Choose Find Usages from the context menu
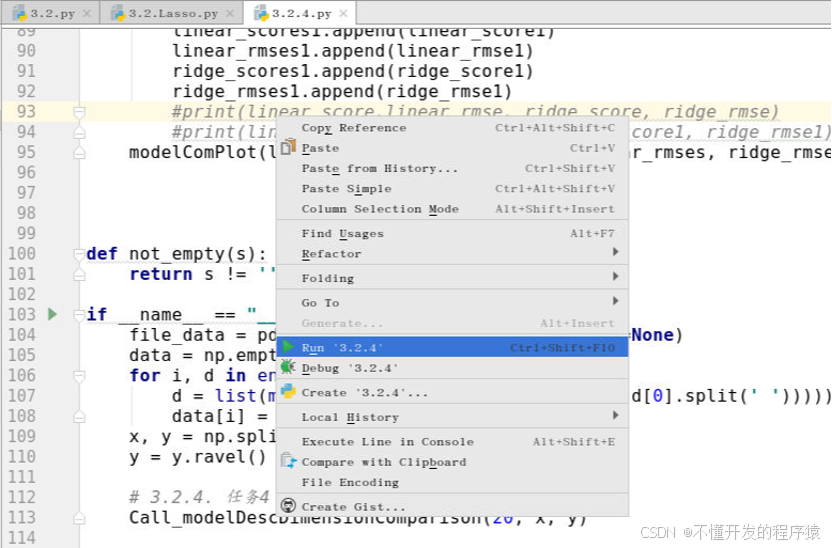832x548 pixels. [452, 233]
